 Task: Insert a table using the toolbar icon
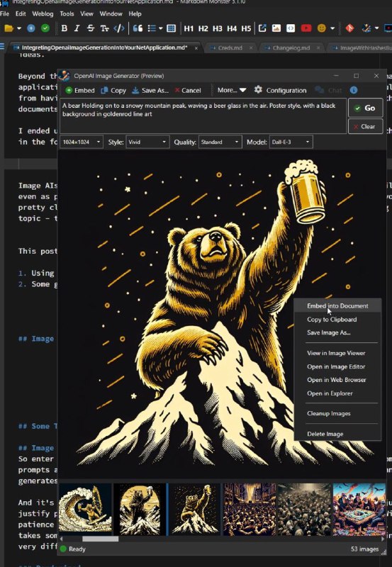coord(171,28)
